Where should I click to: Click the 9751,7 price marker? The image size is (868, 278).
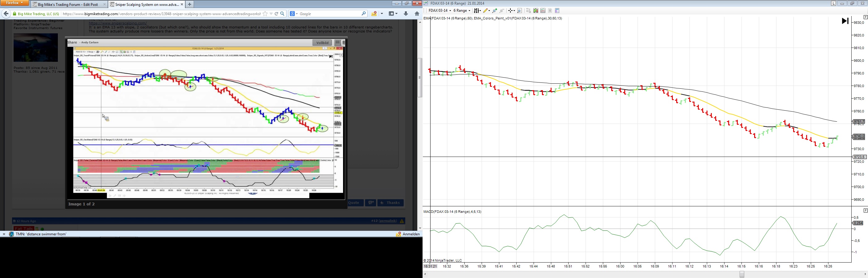[859, 121]
